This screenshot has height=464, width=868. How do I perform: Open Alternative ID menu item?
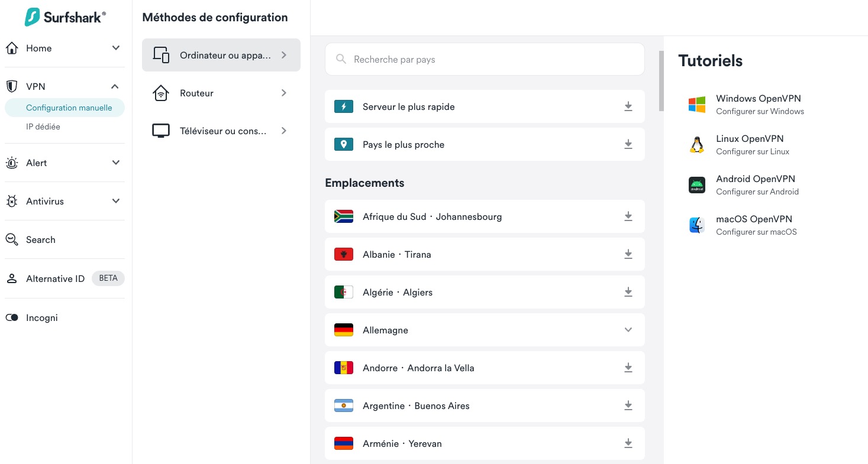(56, 278)
